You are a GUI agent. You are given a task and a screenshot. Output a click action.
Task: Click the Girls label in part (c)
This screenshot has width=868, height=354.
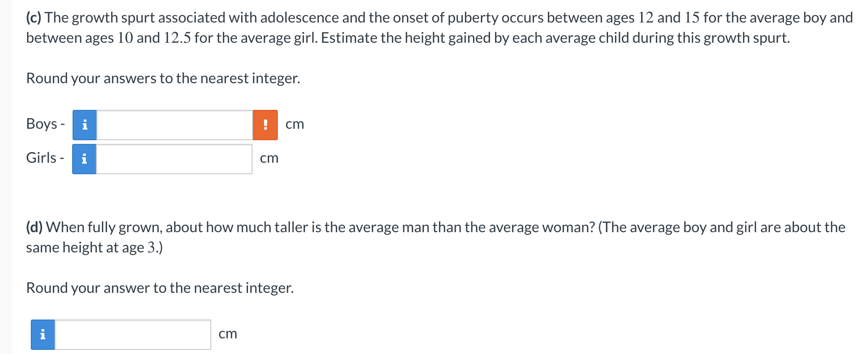coord(41,158)
